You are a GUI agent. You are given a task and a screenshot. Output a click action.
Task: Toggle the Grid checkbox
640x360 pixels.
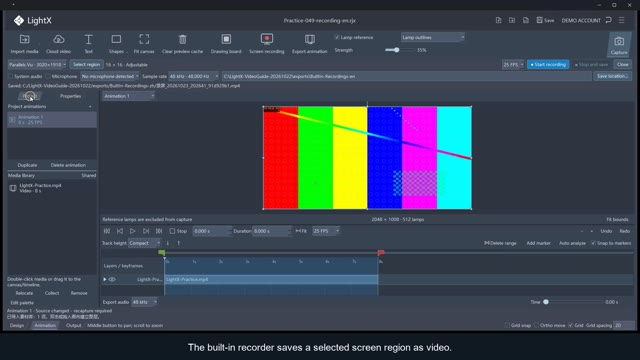tap(571, 325)
